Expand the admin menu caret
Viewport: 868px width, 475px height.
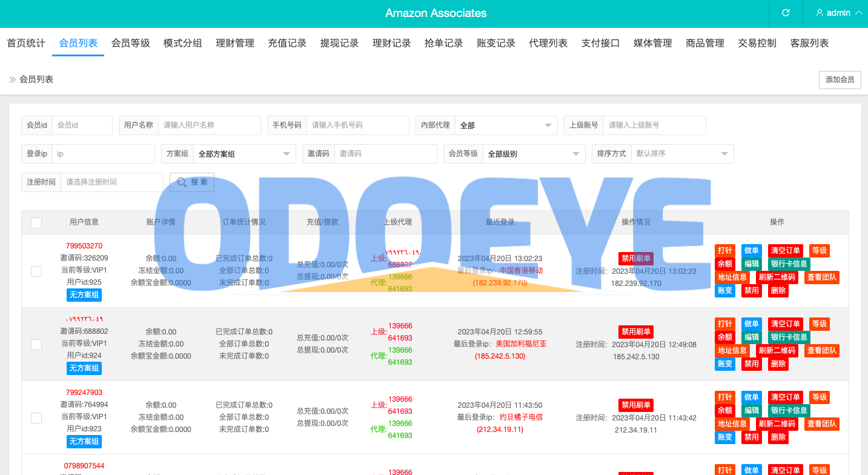(858, 13)
